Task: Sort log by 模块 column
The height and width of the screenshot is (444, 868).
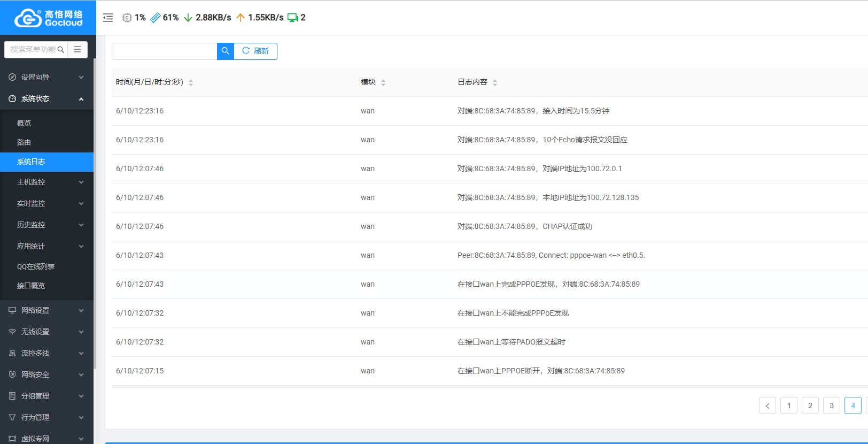Action: 383,82
